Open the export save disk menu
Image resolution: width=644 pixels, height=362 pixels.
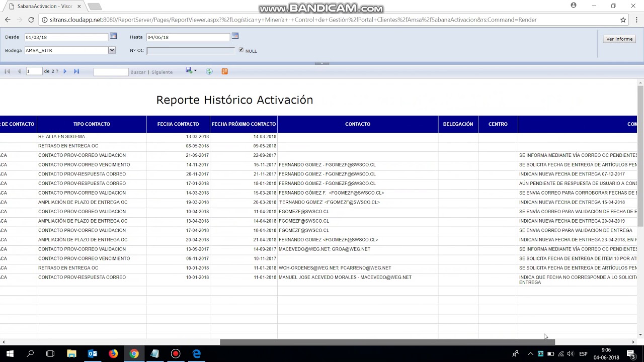point(191,71)
